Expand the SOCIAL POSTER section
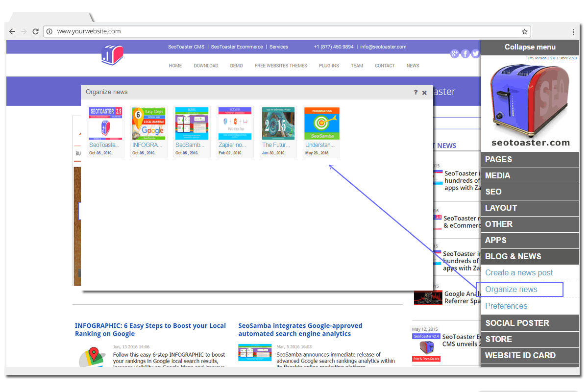The image size is (588, 392). coord(530,323)
